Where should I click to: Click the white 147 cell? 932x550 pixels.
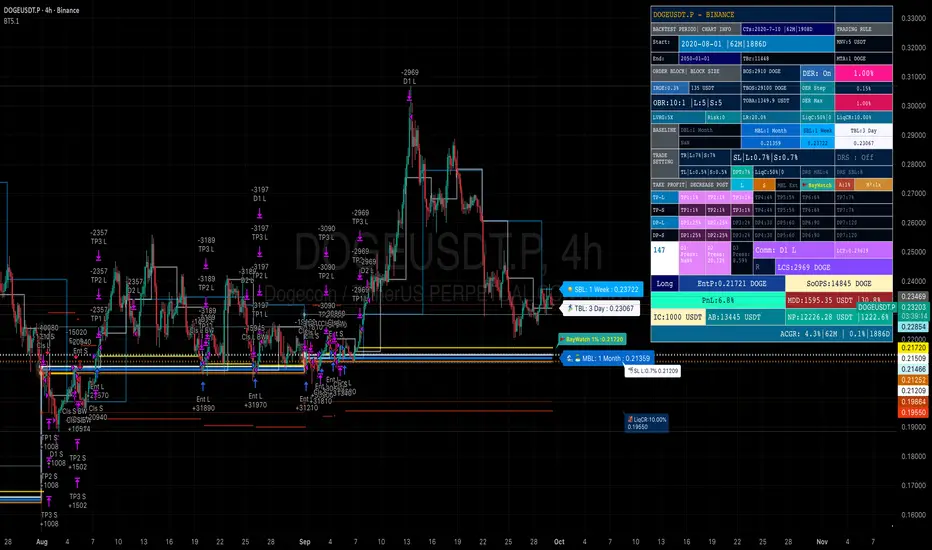point(665,258)
